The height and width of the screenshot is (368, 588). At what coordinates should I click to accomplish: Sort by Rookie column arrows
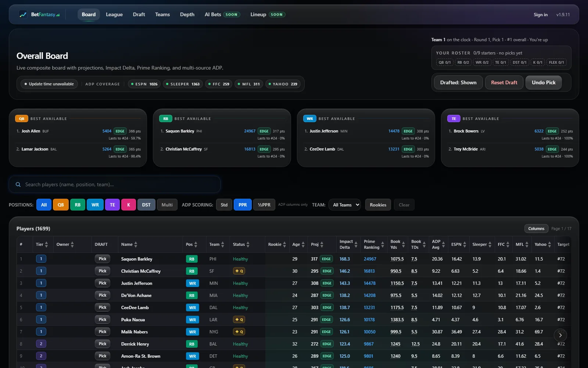(x=284, y=244)
